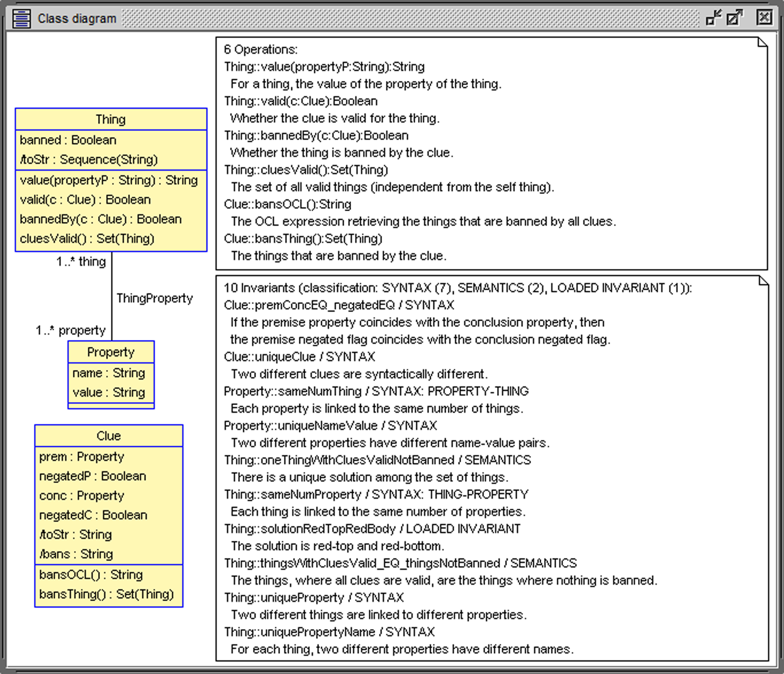This screenshot has width=784, height=674.
Task: Click the Class diagram title bar text
Action: (77, 19)
